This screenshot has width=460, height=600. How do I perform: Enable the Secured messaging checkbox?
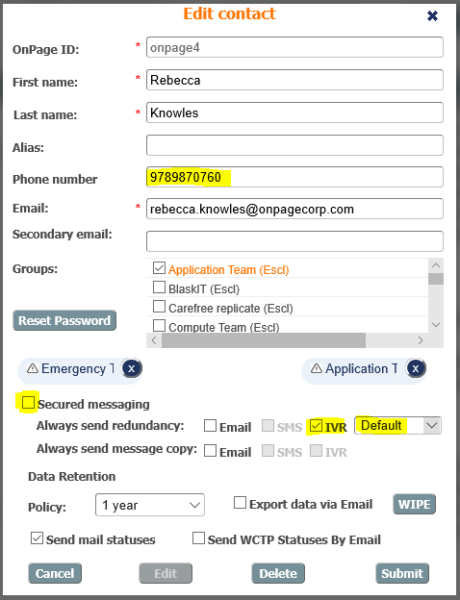[x=28, y=403]
